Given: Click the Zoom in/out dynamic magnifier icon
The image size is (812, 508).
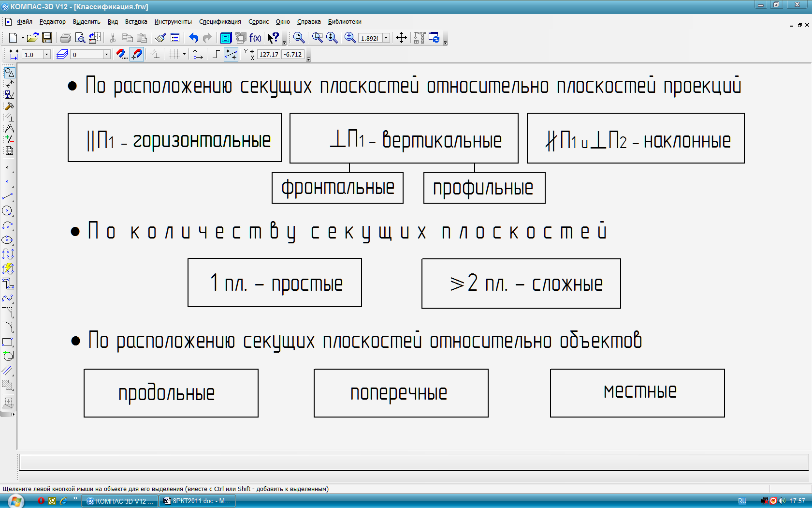Looking at the screenshot, I should point(332,38).
